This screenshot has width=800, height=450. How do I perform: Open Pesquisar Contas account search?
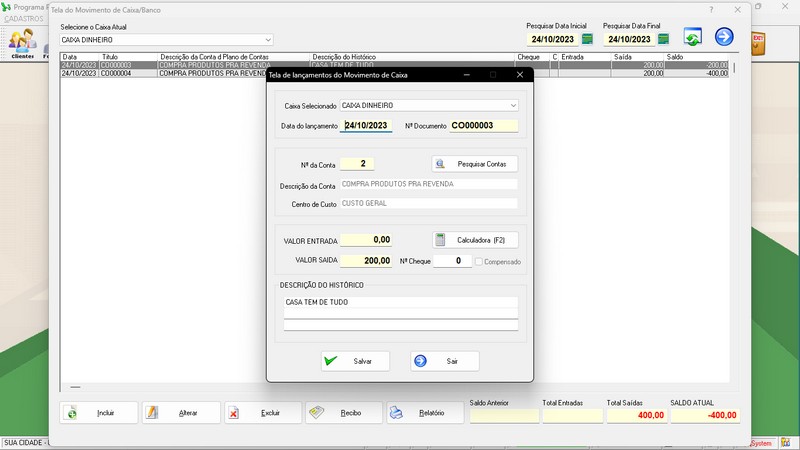point(475,163)
